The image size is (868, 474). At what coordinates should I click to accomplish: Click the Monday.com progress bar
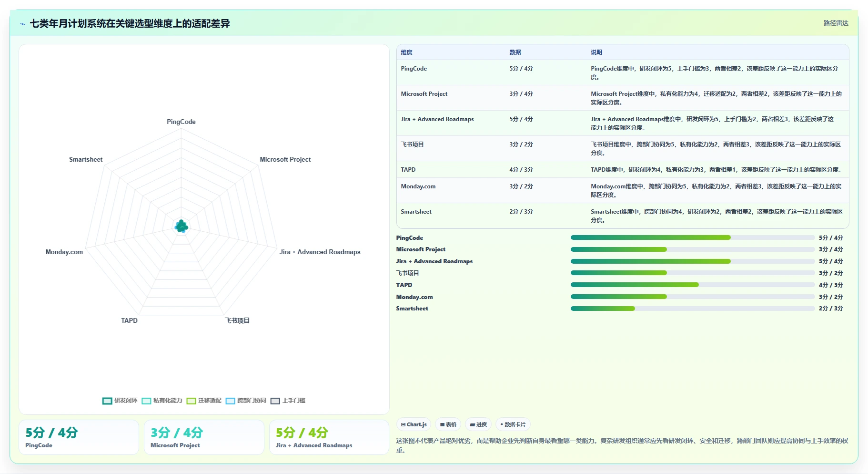692,297
